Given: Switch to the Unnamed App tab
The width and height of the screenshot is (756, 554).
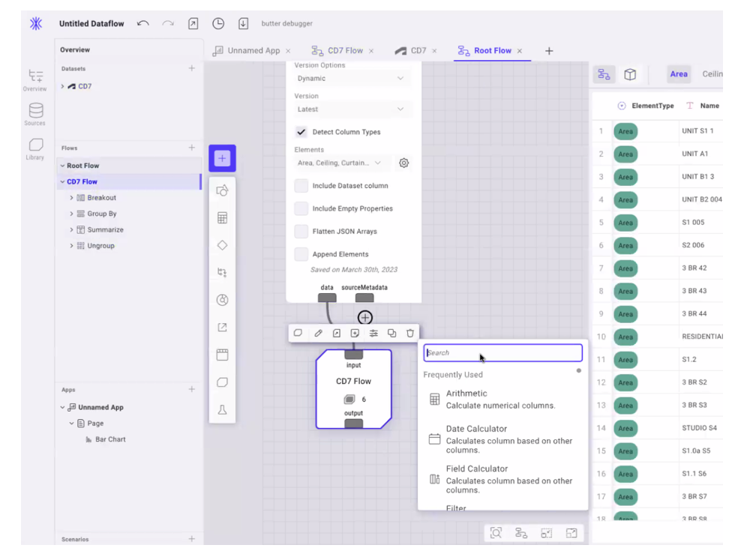Looking at the screenshot, I should [x=253, y=50].
